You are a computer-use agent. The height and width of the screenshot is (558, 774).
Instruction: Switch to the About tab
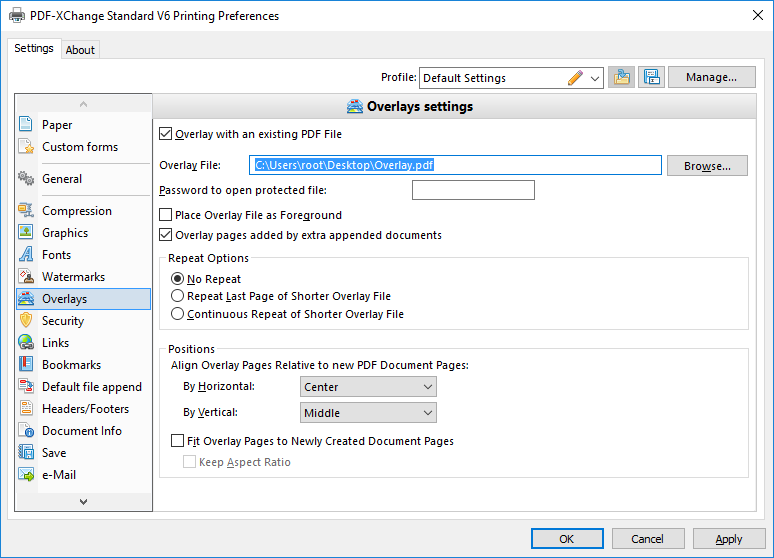click(80, 50)
